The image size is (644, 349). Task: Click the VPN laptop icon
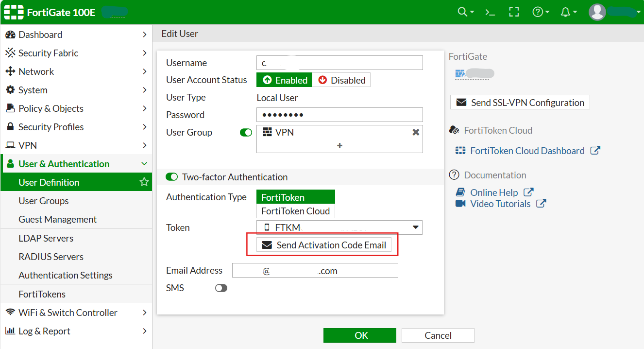10,145
